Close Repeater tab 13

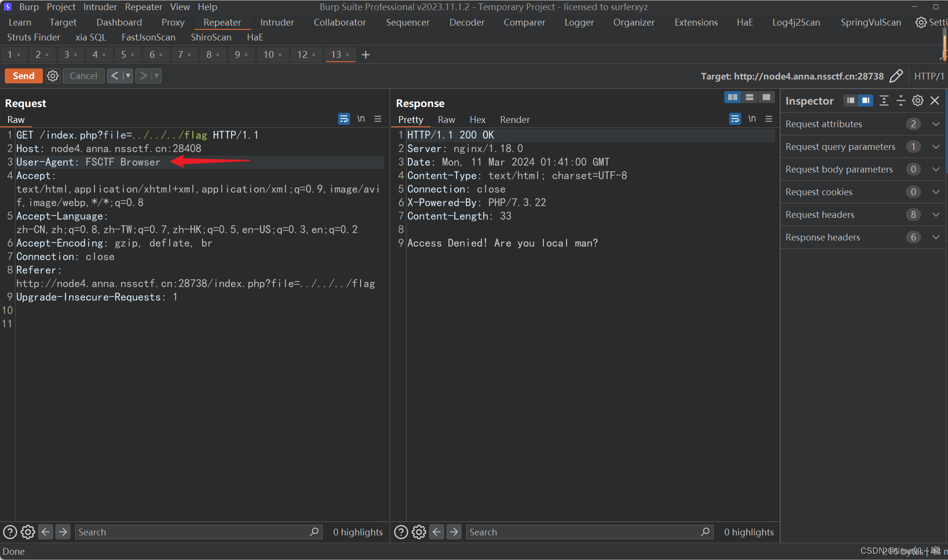click(348, 55)
